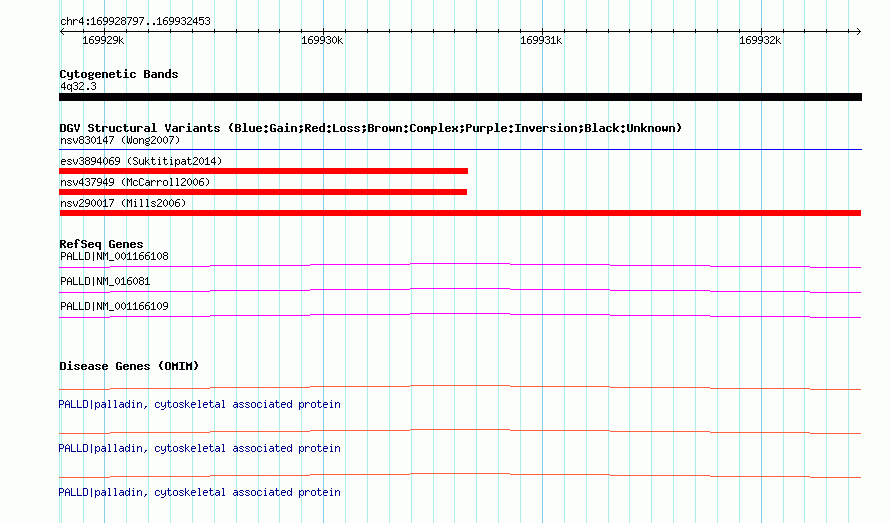
Task: Click the first orange OMIM gene line
Action: pyautogui.click(x=460, y=387)
